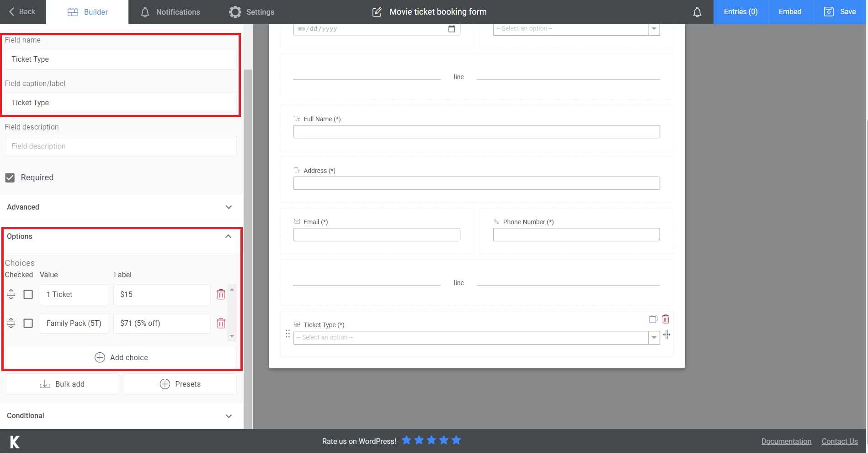Collapse the Options section
868x453 pixels.
pyautogui.click(x=228, y=236)
